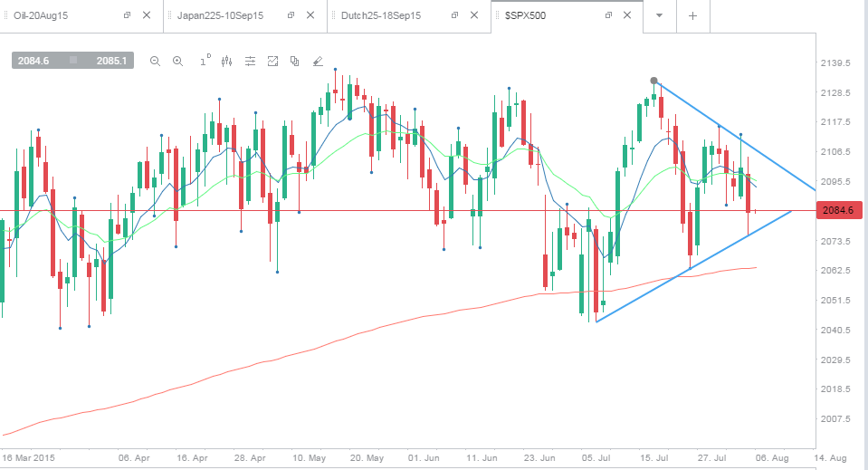
Task: Select the drawing pencil tool
Action: 318,62
